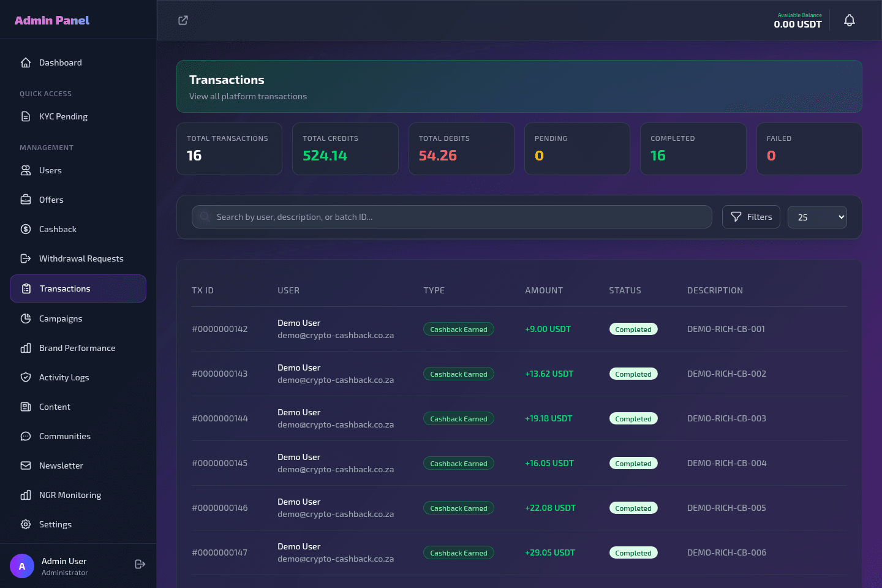Viewport: 882px width, 588px height.
Task: Open the Users menu item
Action: click(78, 170)
